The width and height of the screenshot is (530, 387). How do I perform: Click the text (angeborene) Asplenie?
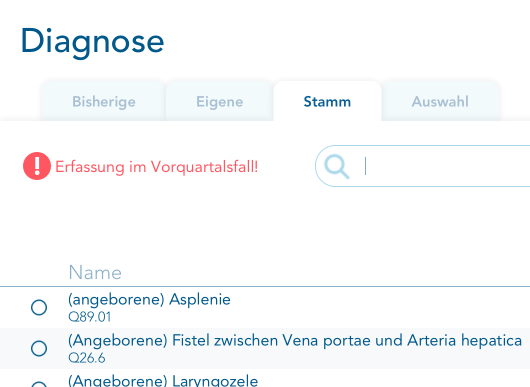tap(149, 299)
